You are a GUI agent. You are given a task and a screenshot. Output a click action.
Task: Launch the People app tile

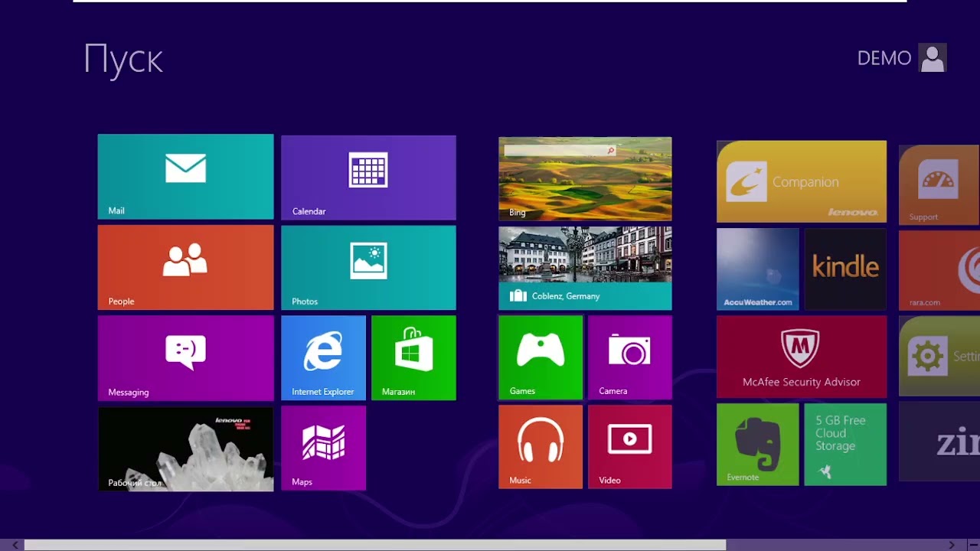(185, 267)
